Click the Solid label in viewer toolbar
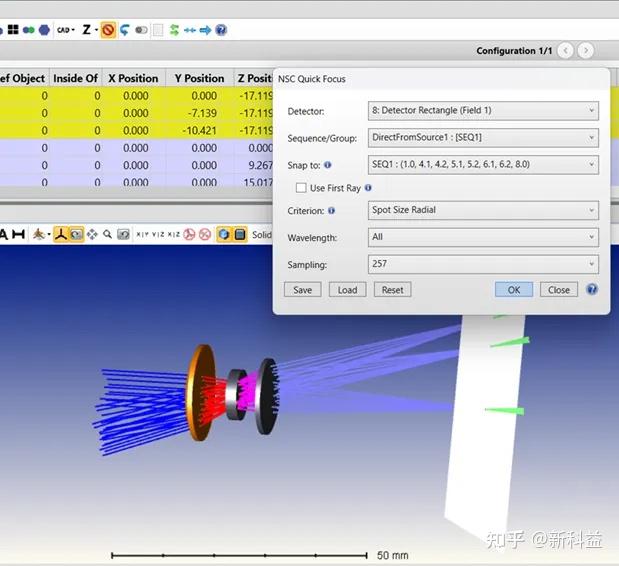Image resolution: width=619 pixels, height=566 pixels. point(262,234)
